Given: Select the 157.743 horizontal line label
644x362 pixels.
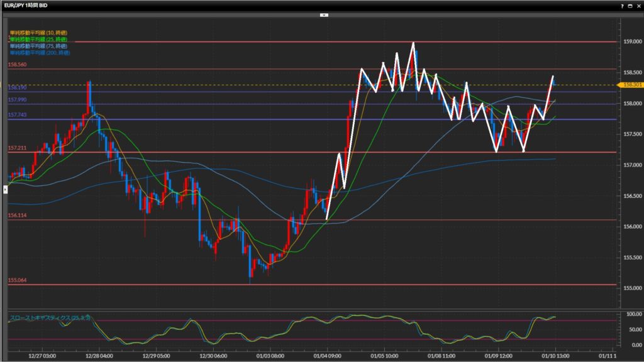Looking at the screenshot, I should [16, 115].
